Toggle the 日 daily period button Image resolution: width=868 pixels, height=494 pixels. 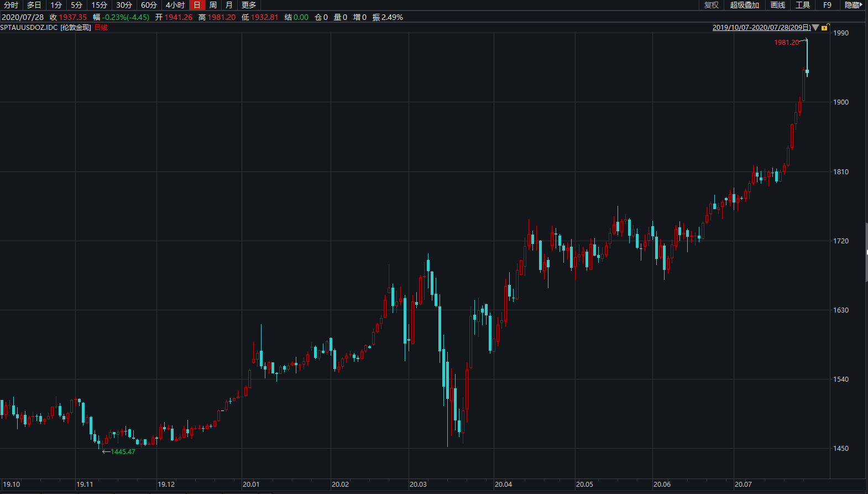tap(197, 5)
